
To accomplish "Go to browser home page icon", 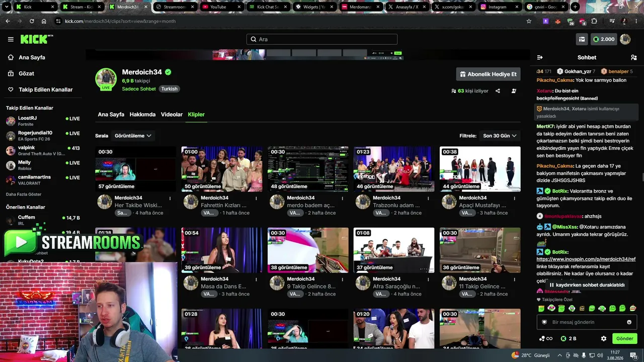I will tap(44, 21).
